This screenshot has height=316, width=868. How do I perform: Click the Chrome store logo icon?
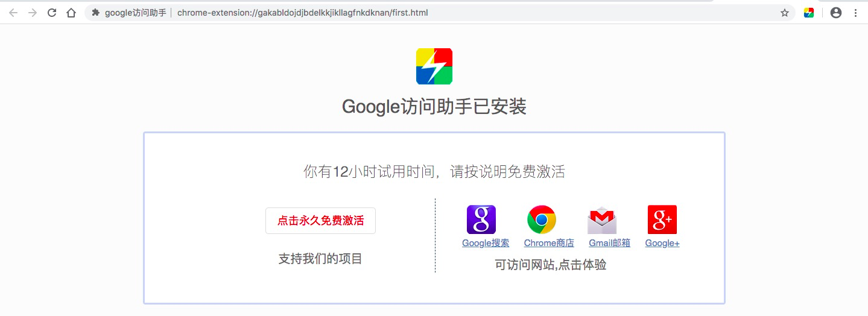point(542,220)
